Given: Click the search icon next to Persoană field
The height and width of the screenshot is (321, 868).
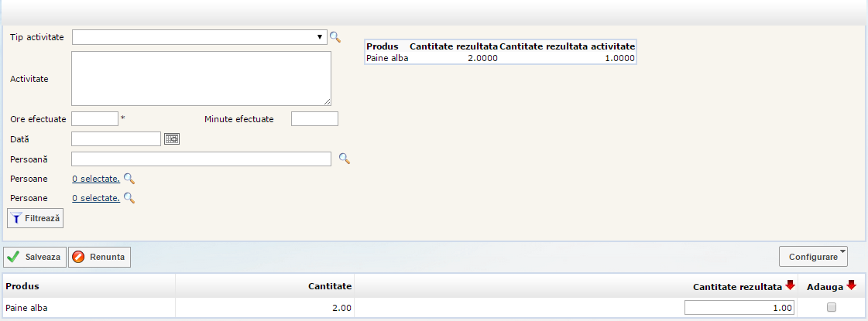Looking at the screenshot, I should point(345,159).
